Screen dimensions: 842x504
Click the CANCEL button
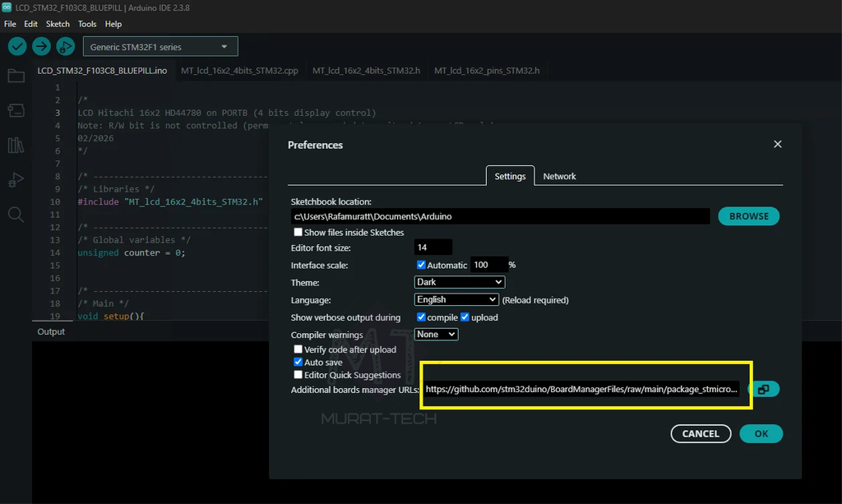coord(701,433)
